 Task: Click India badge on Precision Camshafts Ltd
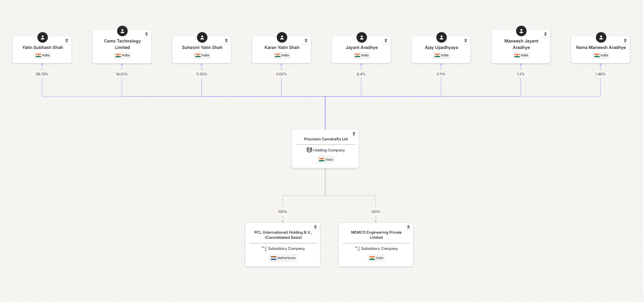tap(325, 160)
